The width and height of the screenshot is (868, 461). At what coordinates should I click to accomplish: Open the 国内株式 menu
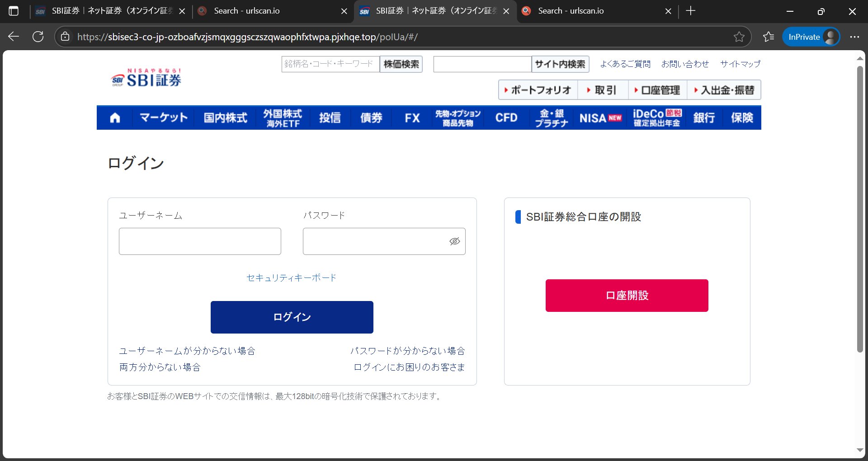226,118
